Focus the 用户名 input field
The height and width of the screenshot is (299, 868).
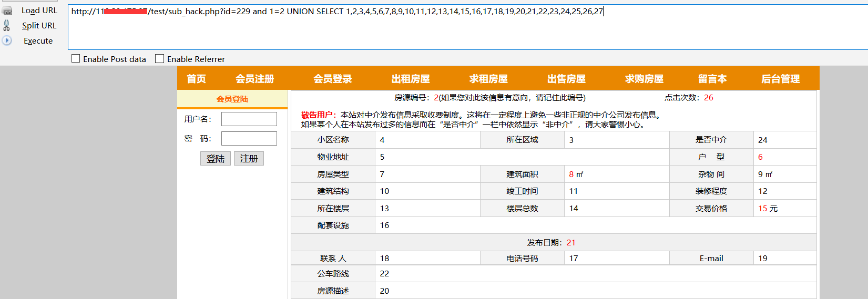point(249,119)
